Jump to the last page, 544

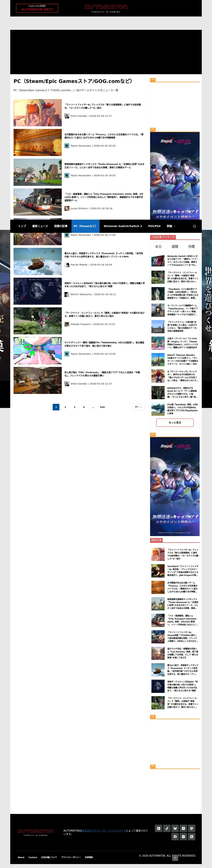(x=102, y=407)
